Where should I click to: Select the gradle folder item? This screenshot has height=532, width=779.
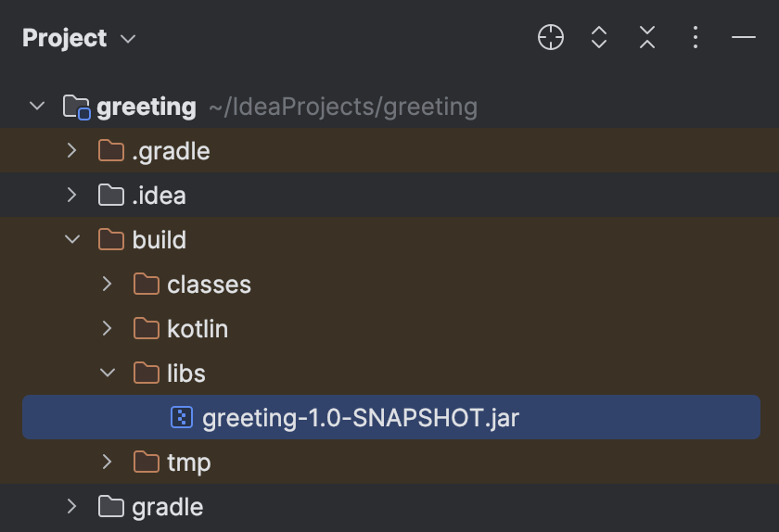pyautogui.click(x=167, y=507)
